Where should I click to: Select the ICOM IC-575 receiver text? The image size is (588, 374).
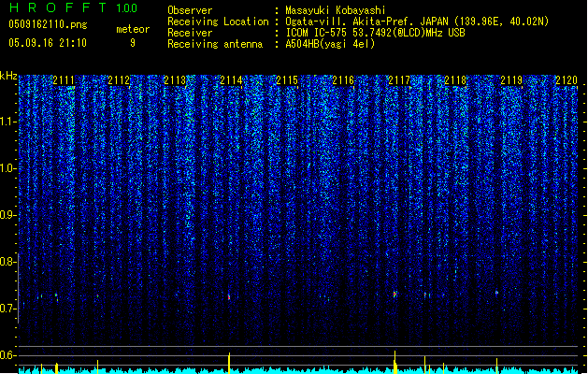[x=375, y=33]
